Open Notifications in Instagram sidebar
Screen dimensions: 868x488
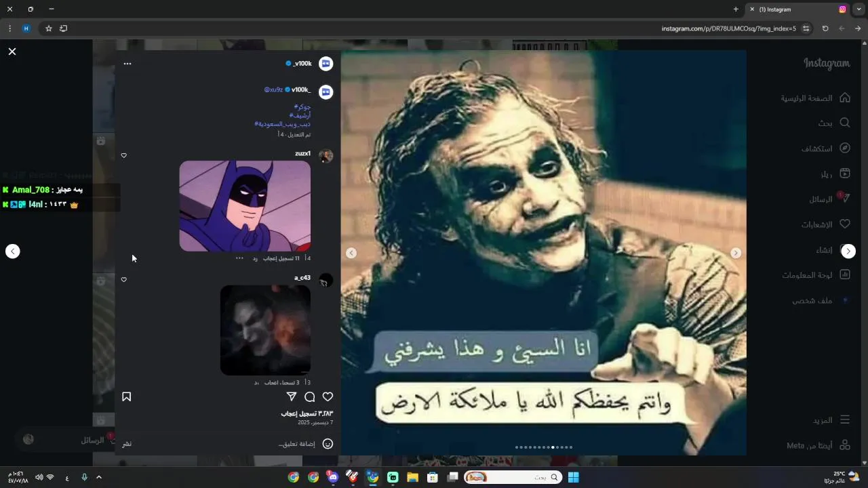click(825, 224)
